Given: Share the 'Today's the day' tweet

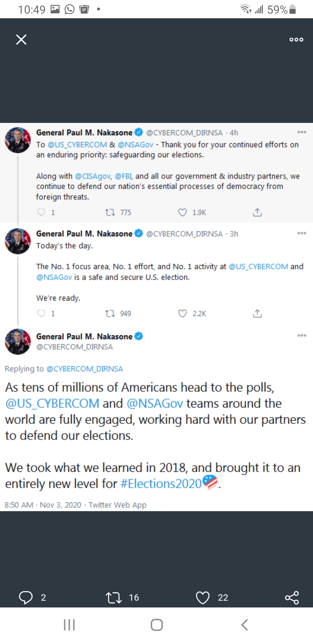Looking at the screenshot, I should (257, 314).
